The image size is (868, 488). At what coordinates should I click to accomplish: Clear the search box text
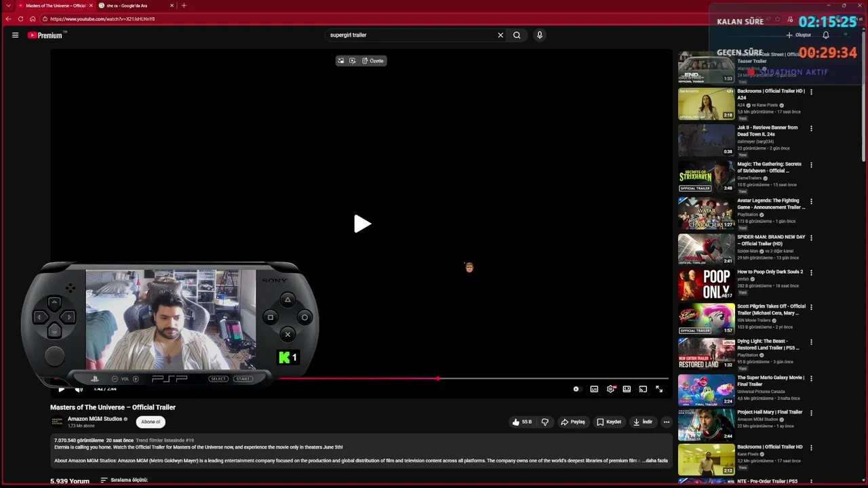(500, 35)
